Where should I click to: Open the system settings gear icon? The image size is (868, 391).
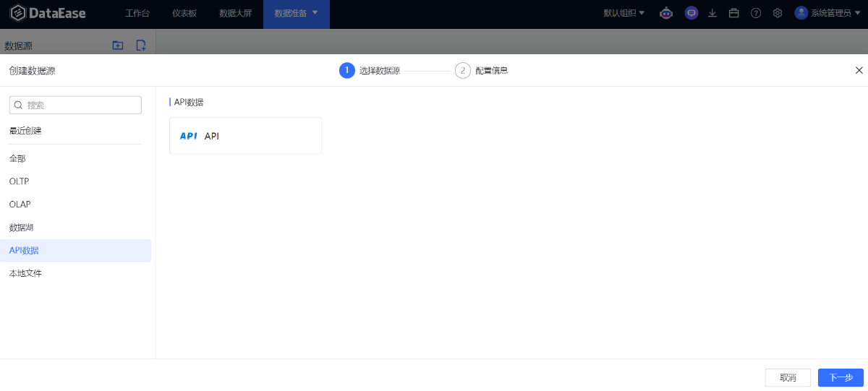pyautogui.click(x=778, y=13)
